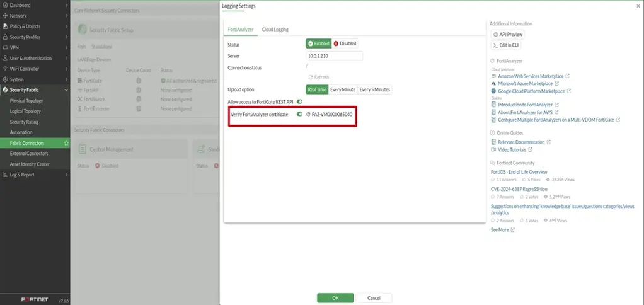Open Physical Topology page
Image resolution: width=644 pixels, height=305 pixels.
26,101
